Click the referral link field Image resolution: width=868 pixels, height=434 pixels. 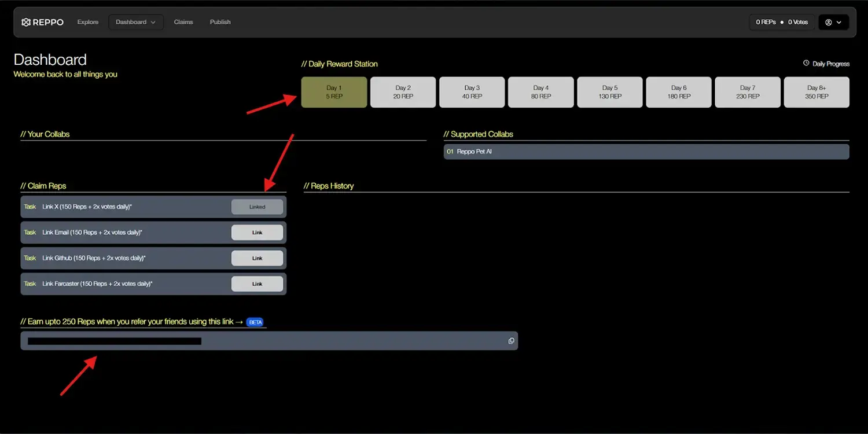pos(260,341)
